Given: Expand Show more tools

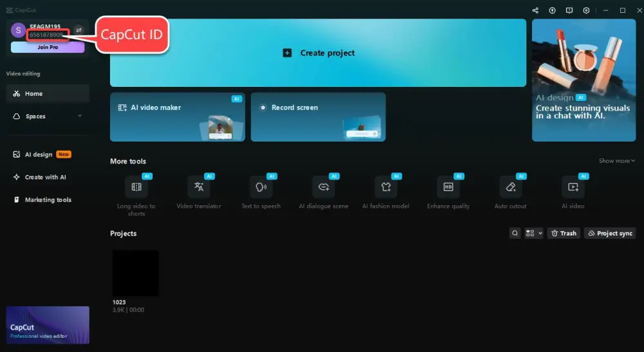Looking at the screenshot, I should pyautogui.click(x=616, y=161).
